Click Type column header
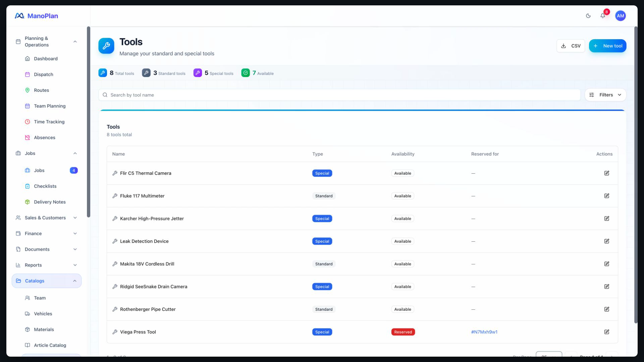644x362 pixels. 317,154
